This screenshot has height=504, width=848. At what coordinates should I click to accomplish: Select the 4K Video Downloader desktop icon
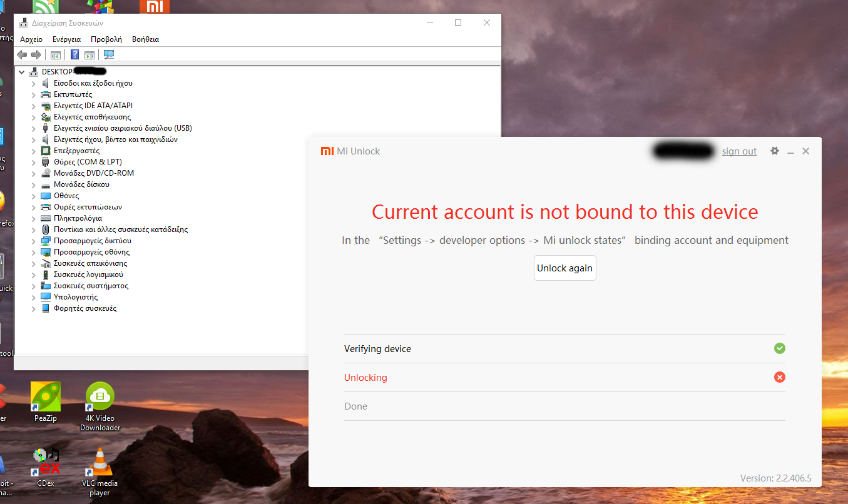(x=100, y=406)
